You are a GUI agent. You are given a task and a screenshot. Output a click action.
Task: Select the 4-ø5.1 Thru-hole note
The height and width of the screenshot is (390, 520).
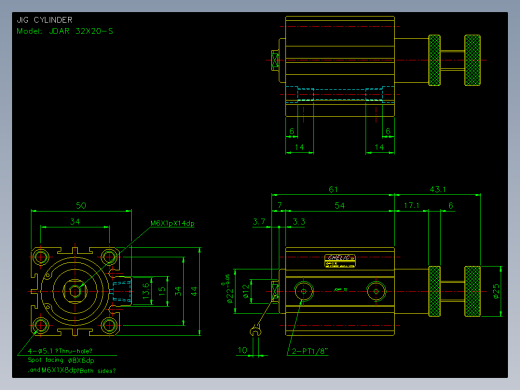(x=60, y=351)
